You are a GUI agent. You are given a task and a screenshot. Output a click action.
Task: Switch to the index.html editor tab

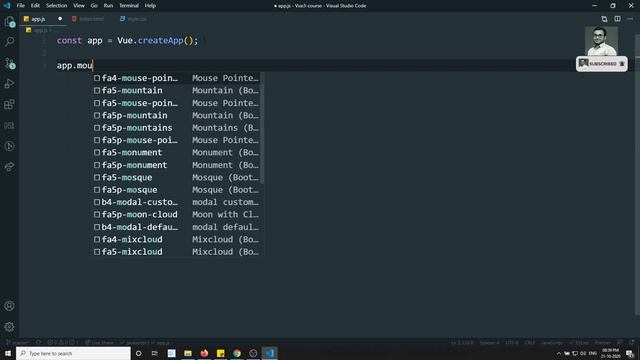tap(91, 19)
